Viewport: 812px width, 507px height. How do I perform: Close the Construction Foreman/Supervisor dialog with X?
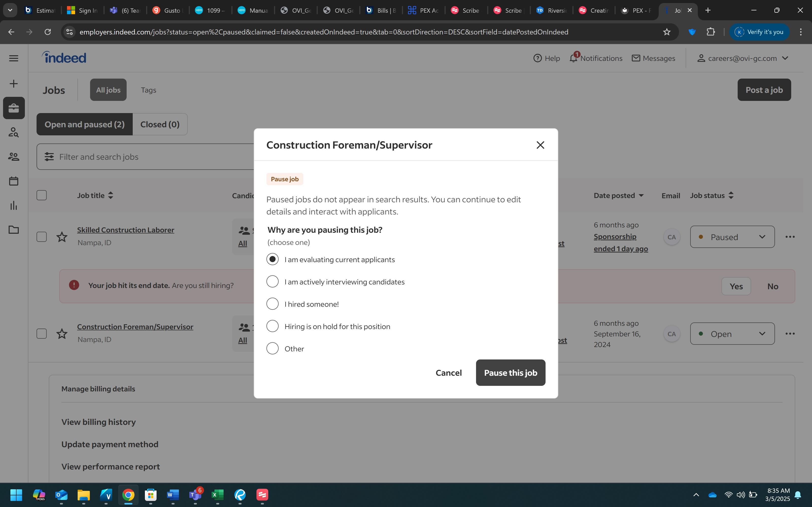[540, 145]
